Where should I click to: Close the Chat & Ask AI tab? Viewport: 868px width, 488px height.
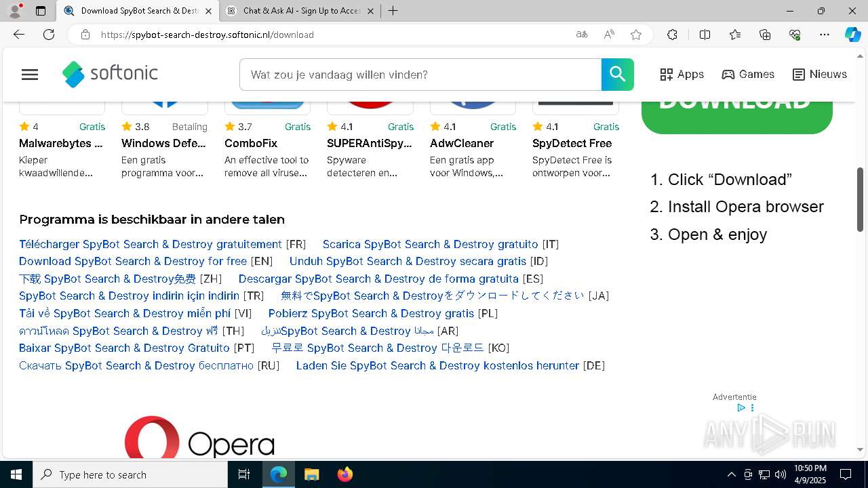[370, 11]
